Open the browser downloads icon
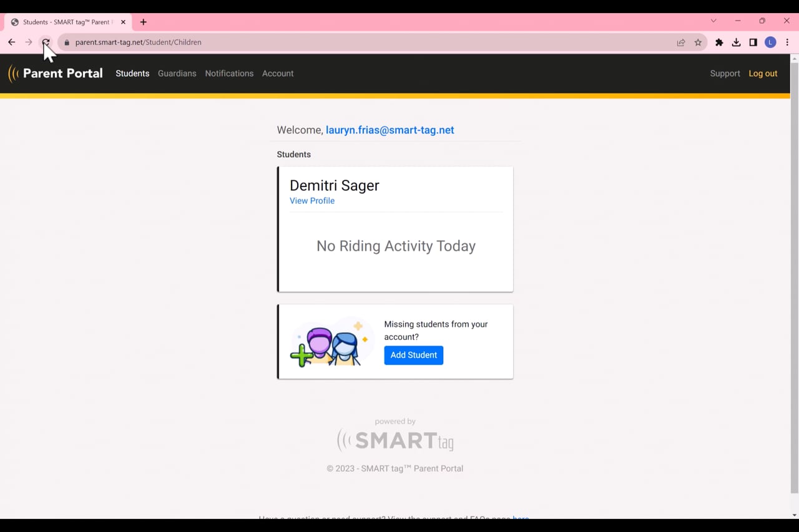This screenshot has width=799, height=532. [736, 42]
